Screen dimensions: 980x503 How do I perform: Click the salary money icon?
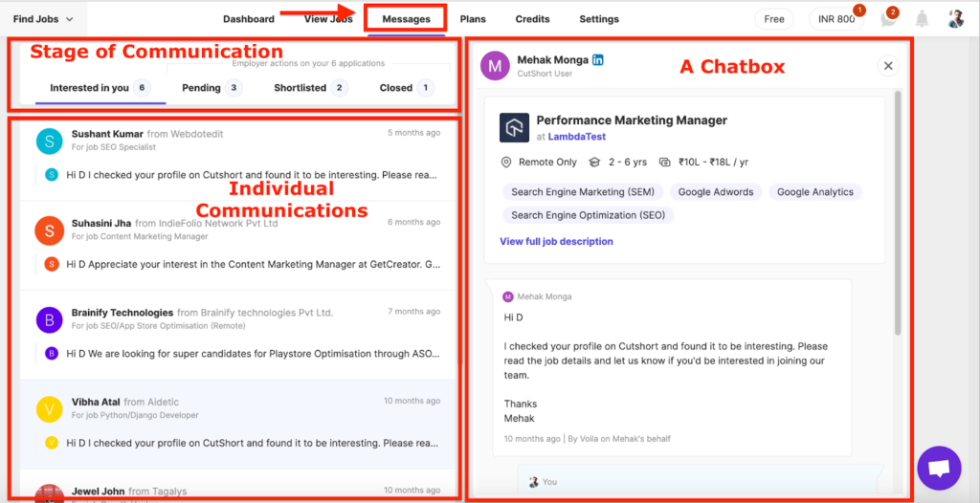pyautogui.click(x=665, y=163)
